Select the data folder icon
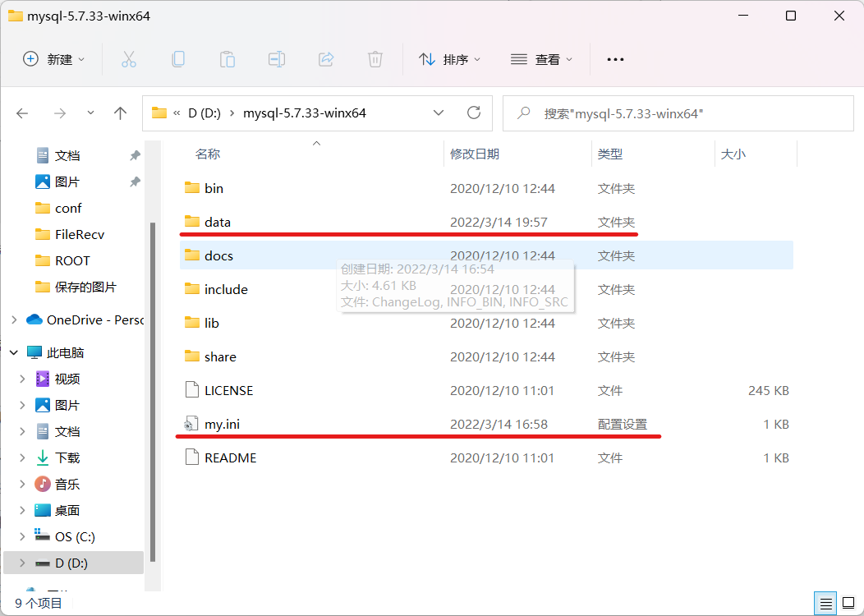Viewport: 864px width, 616px height. pyautogui.click(x=191, y=222)
